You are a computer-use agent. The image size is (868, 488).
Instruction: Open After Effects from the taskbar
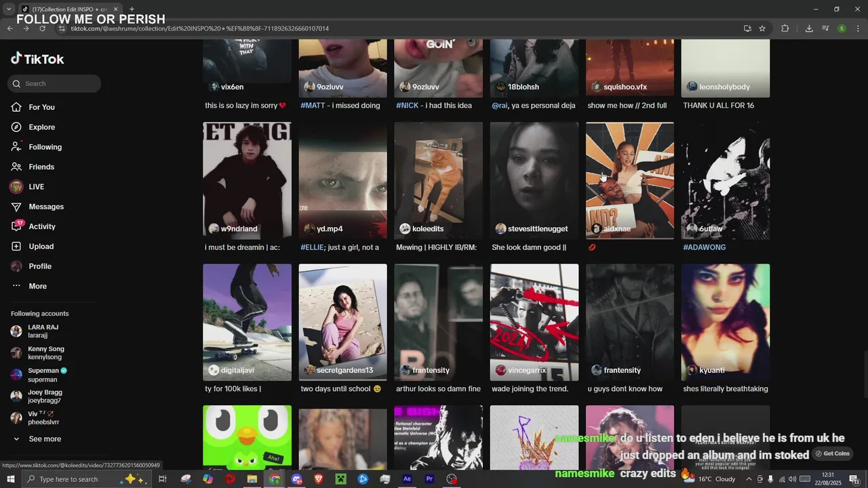pyautogui.click(x=407, y=479)
